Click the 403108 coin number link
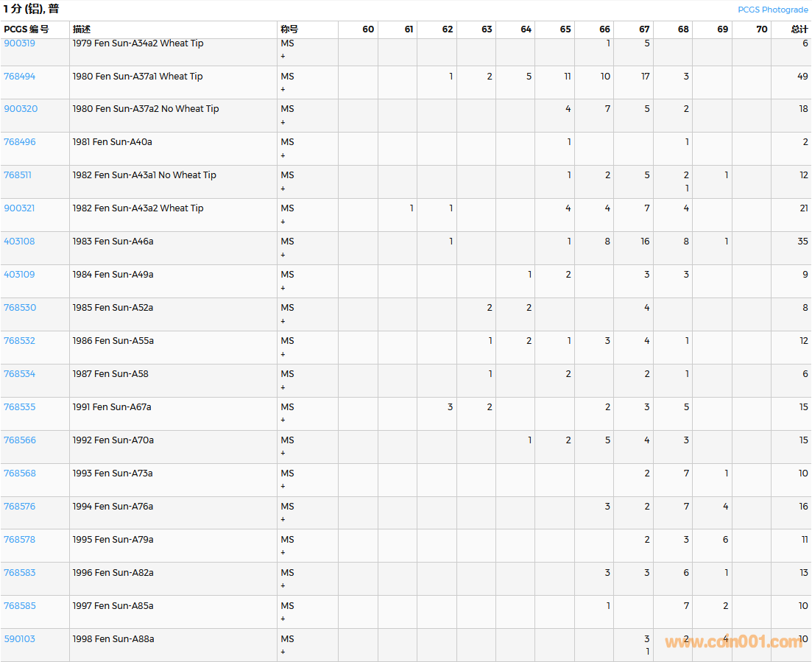812x662 pixels. (20, 242)
